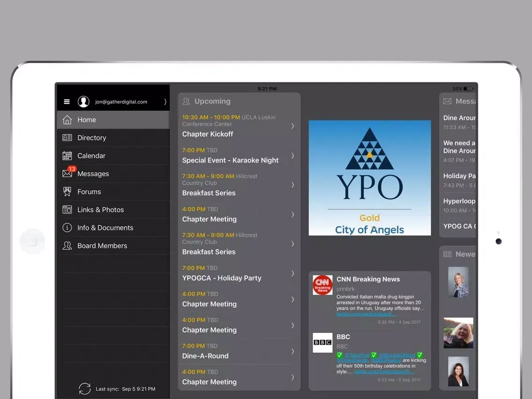Click the Messages panel envelope icon
This screenshot has width=532, height=399.
pos(448,102)
